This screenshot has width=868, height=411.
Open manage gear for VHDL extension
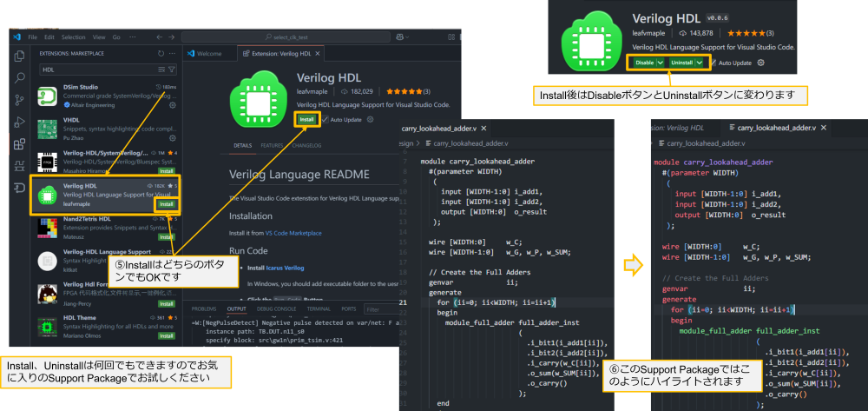point(173,138)
